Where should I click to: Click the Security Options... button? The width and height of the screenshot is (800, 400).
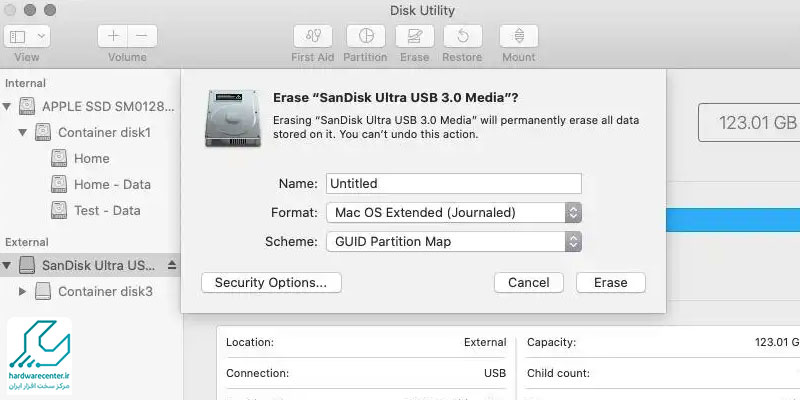coord(271,283)
